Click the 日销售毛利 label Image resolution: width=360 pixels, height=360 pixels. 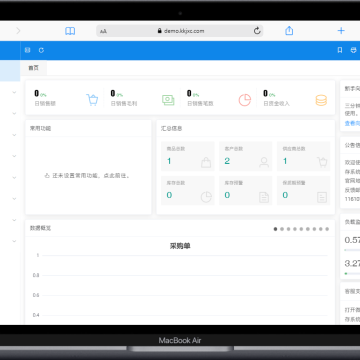[x=124, y=104]
